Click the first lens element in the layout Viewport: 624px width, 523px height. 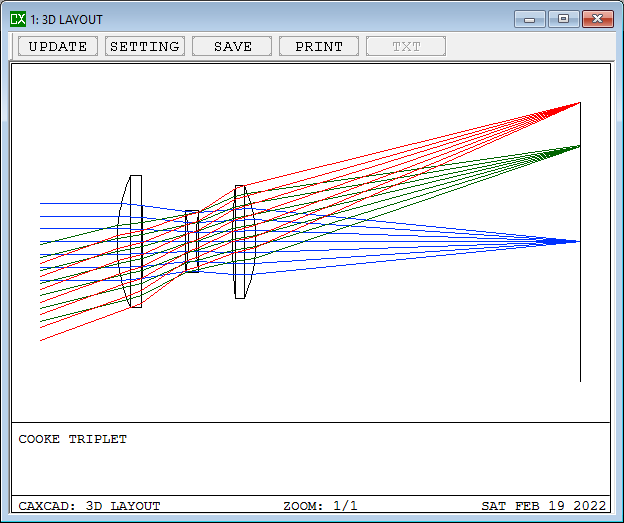coord(130,241)
